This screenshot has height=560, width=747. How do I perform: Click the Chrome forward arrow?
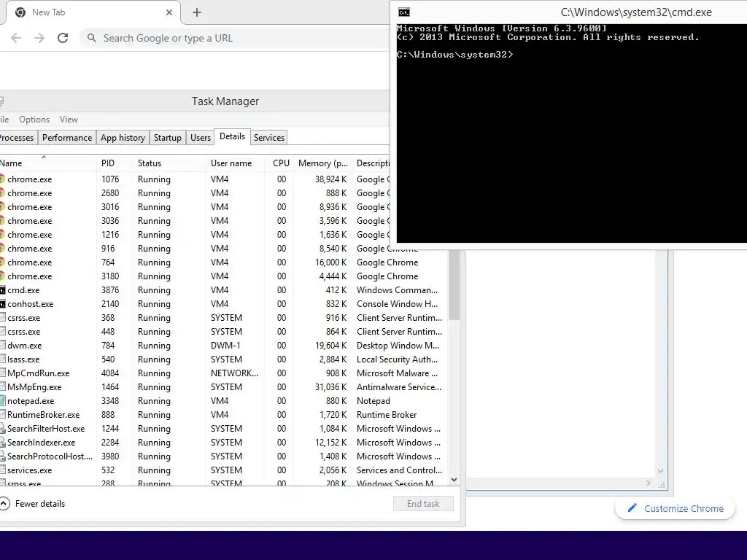(39, 38)
